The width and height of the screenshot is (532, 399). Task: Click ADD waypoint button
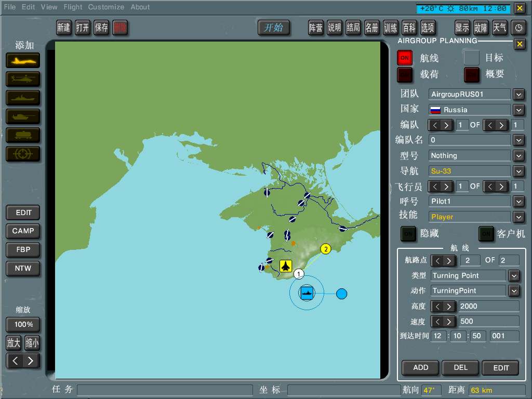pos(420,368)
